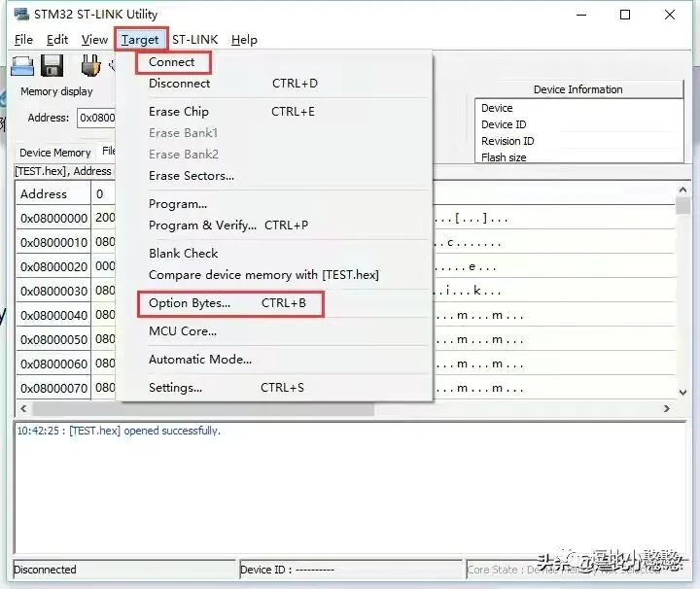Click the horizontal scroll right arrow

click(667, 408)
